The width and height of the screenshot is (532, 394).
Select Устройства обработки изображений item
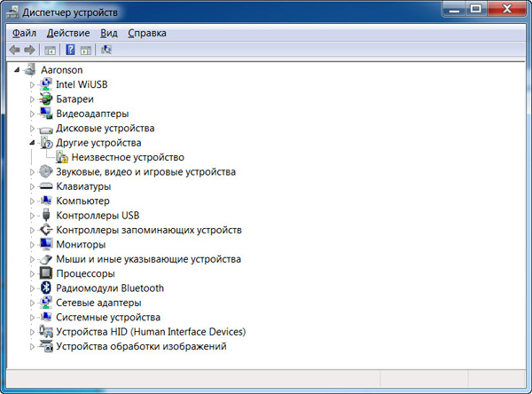coord(140,346)
